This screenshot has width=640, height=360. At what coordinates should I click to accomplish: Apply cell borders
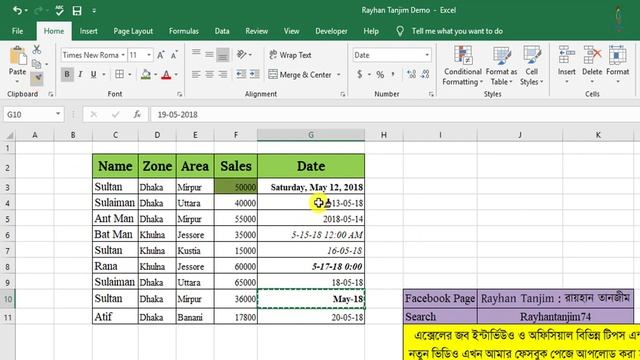click(x=119, y=74)
